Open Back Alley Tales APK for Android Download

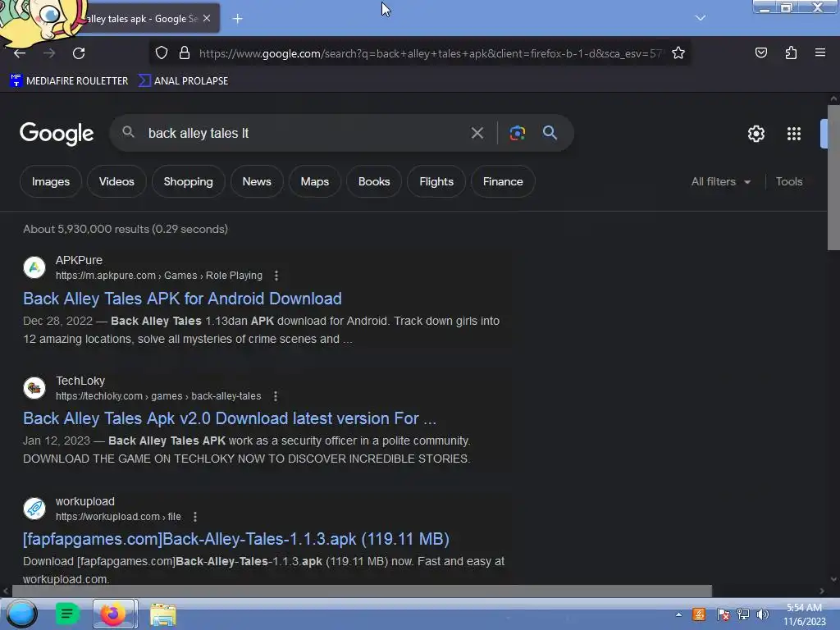click(x=182, y=299)
